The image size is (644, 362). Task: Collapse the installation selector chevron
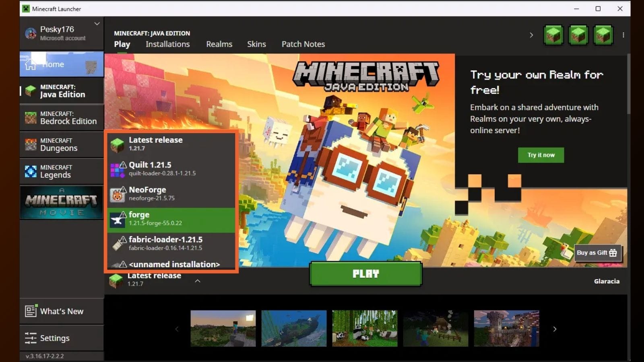pos(198,281)
